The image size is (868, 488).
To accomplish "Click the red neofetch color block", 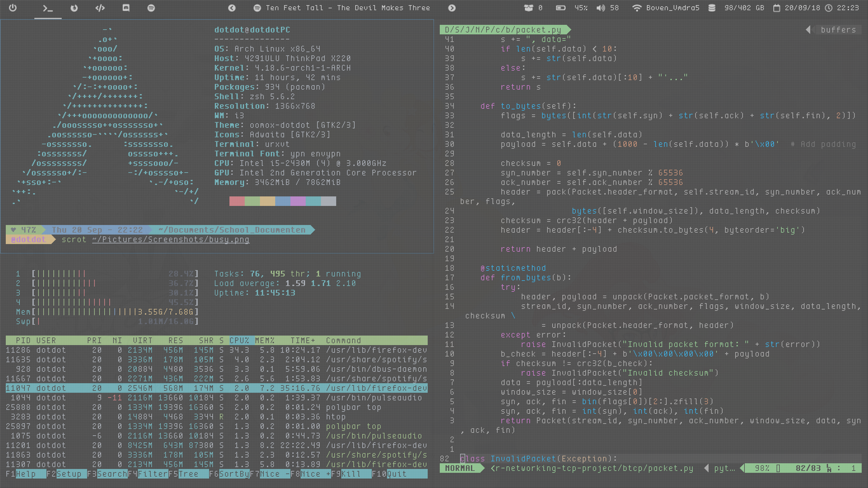I will tap(237, 201).
